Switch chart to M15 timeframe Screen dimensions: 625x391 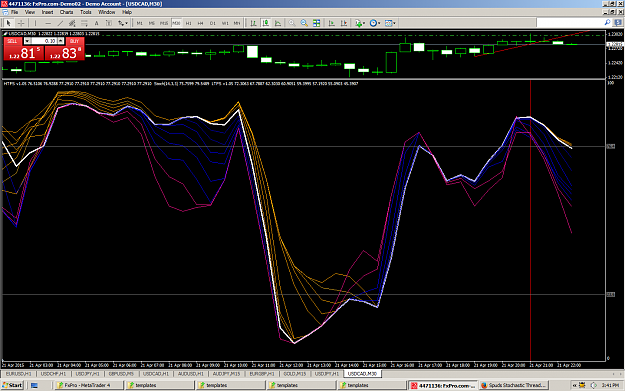(164, 23)
